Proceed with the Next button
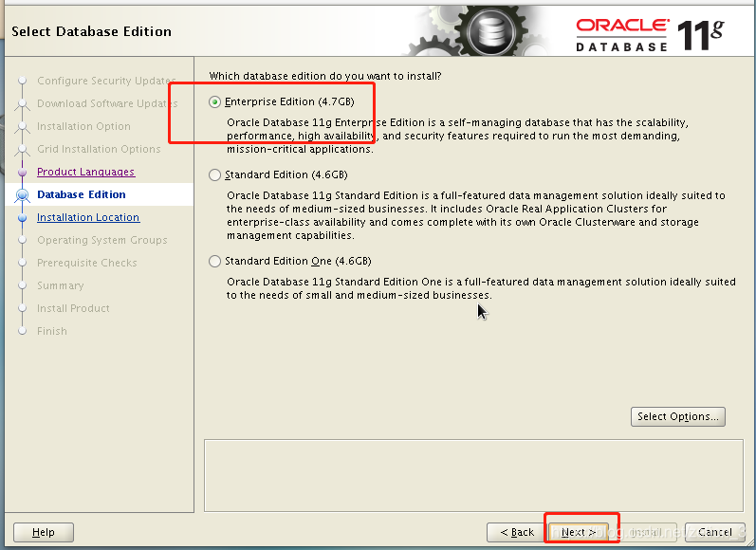This screenshot has width=756, height=550. 579,532
